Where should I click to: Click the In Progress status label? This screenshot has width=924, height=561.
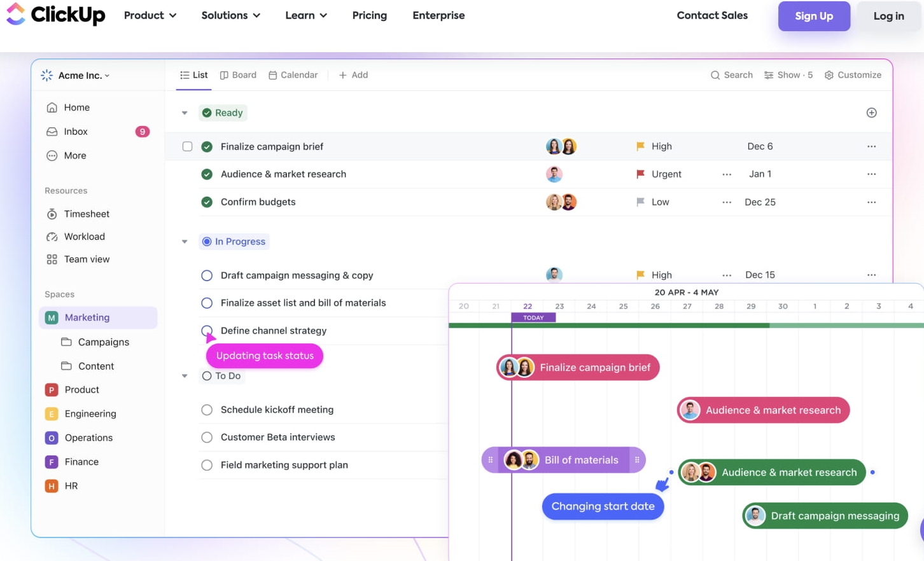point(234,242)
